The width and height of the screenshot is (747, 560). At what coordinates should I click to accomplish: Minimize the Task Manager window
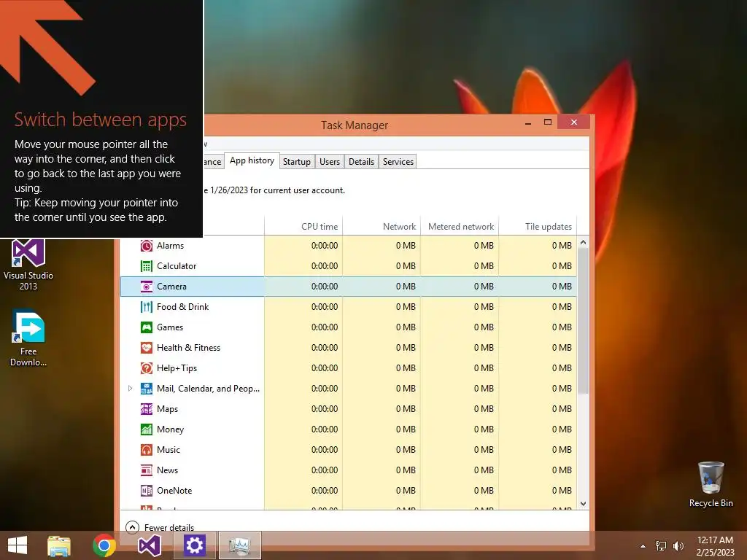528,122
